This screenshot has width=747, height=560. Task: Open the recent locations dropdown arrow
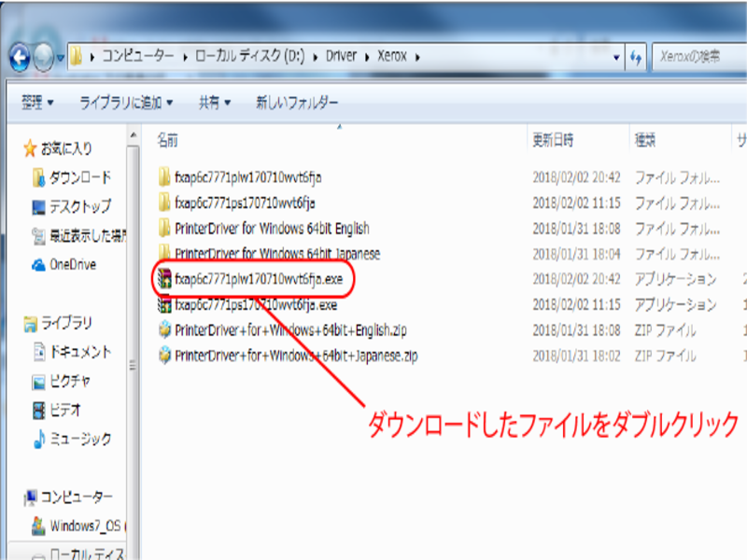[x=61, y=58]
